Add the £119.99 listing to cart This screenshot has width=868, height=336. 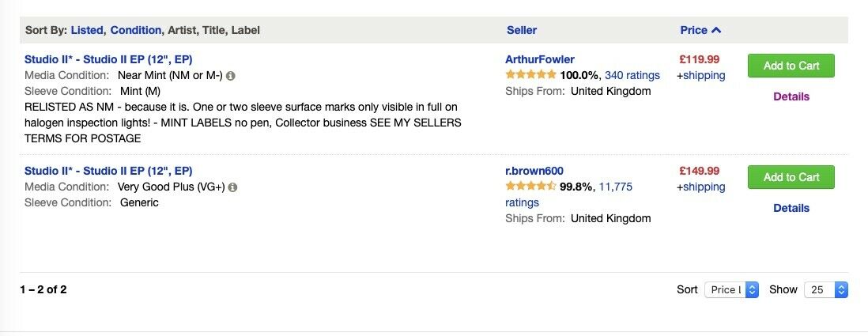[x=791, y=66]
